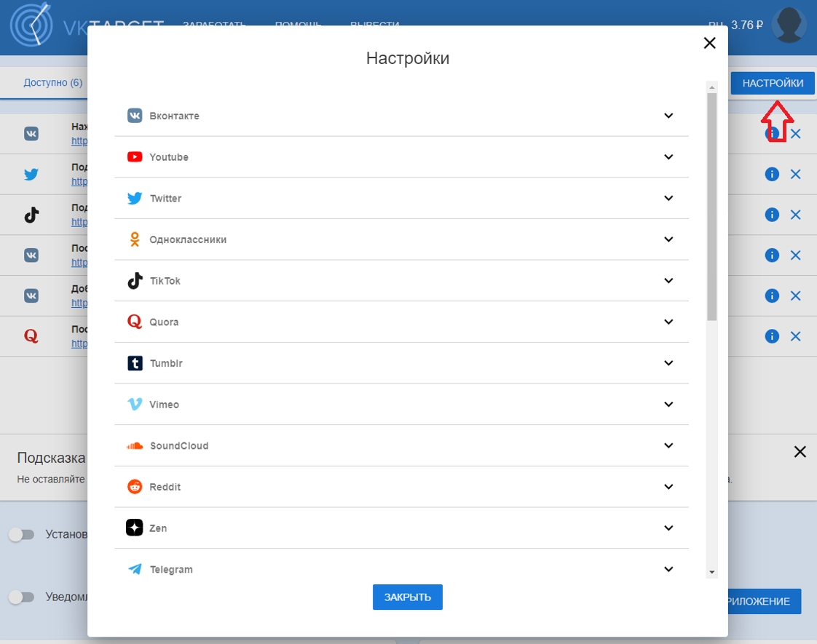Close the Настройки dialog with X
The width and height of the screenshot is (817, 644).
click(709, 43)
